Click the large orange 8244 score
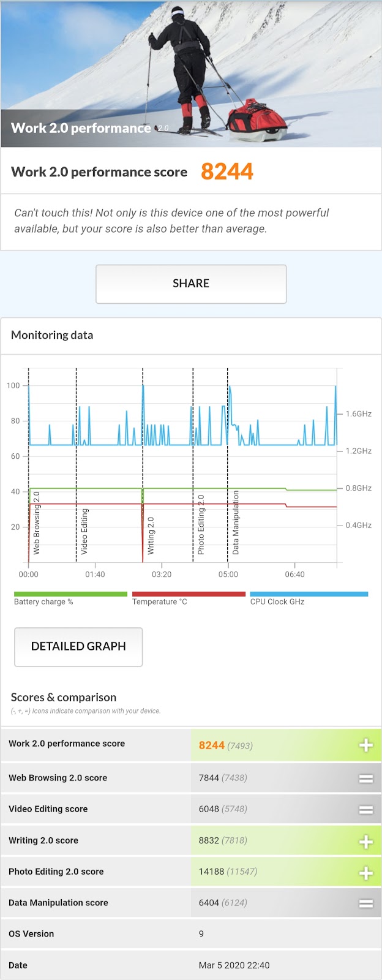Image resolution: width=382 pixels, height=980 pixels. pyautogui.click(x=227, y=171)
